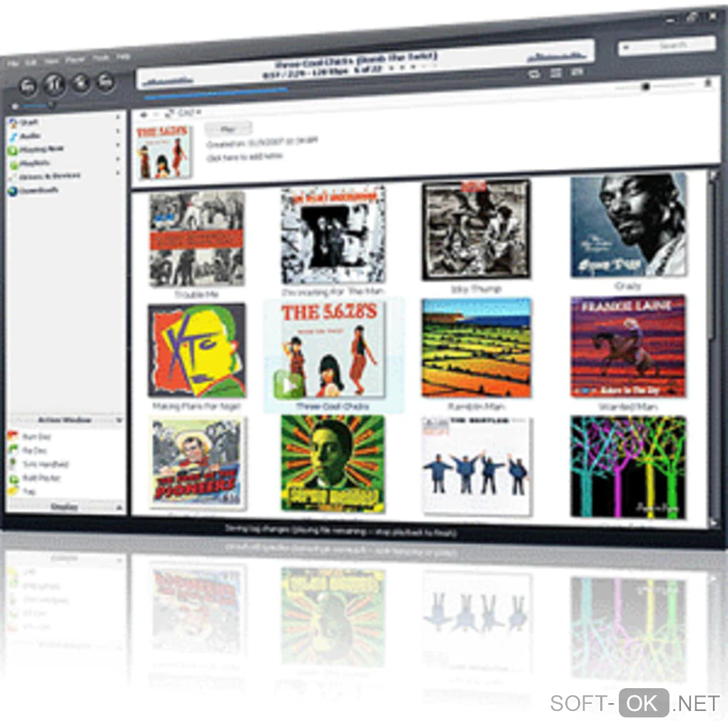Click the album grid scrollbar up arrow
The width and height of the screenshot is (728, 721).
point(714,176)
